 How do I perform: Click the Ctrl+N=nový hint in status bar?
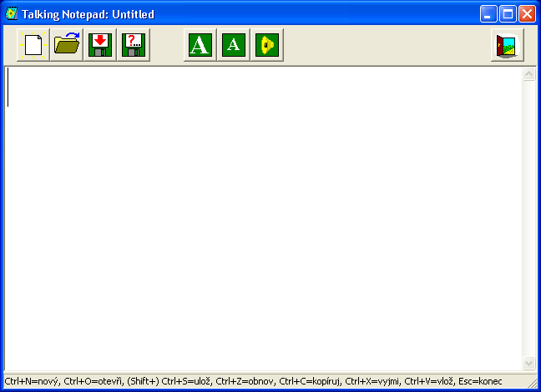[x=29, y=381]
